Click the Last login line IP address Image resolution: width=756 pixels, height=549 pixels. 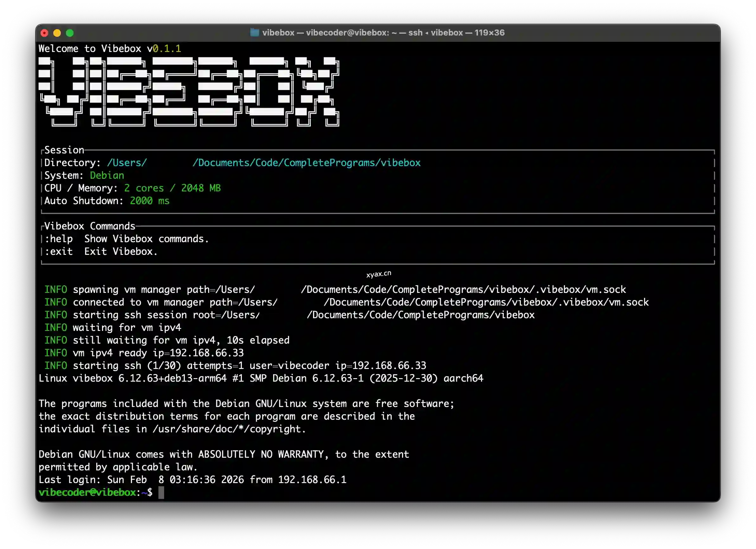tap(312, 480)
